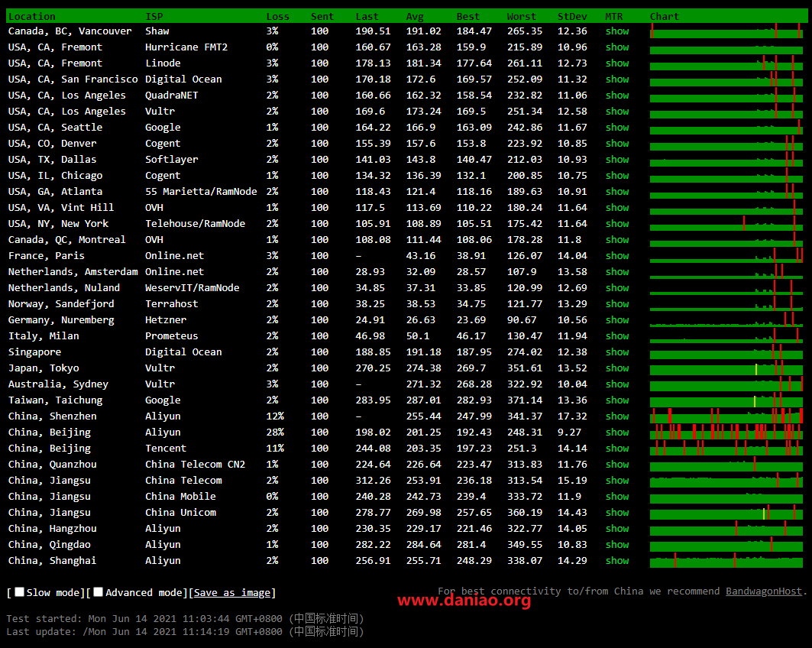Show MTR for Chicago Cogent row
This screenshot has height=648, width=812.
tap(617, 176)
